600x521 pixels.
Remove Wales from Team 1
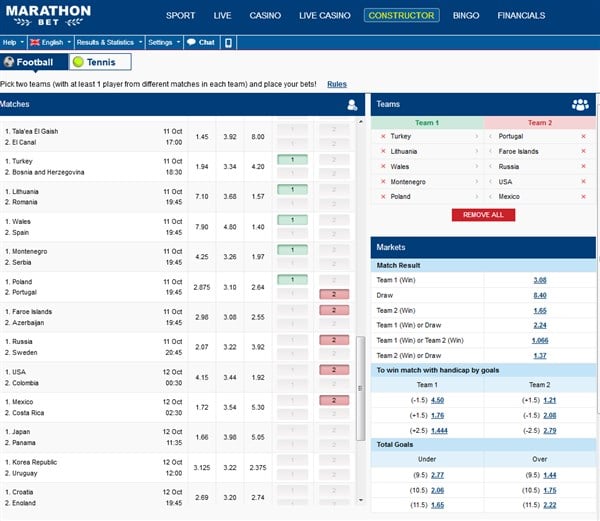383,166
